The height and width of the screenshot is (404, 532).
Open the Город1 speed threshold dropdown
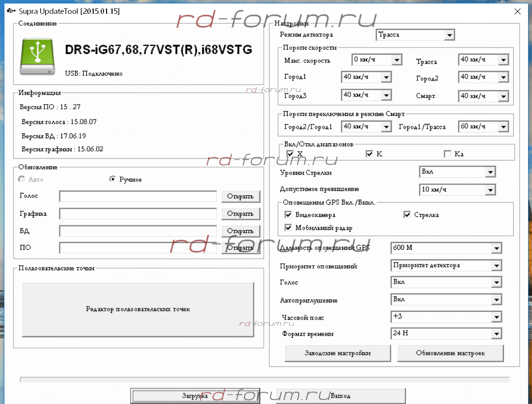(x=366, y=77)
